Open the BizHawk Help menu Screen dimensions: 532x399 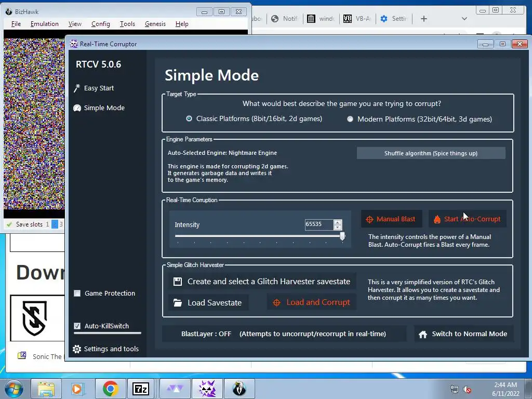(182, 24)
